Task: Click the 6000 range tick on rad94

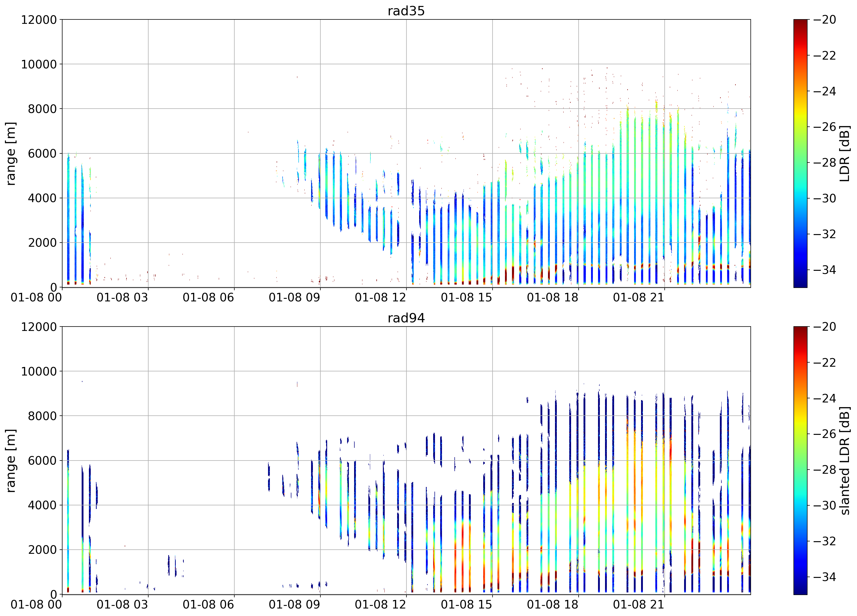Action: (42, 461)
